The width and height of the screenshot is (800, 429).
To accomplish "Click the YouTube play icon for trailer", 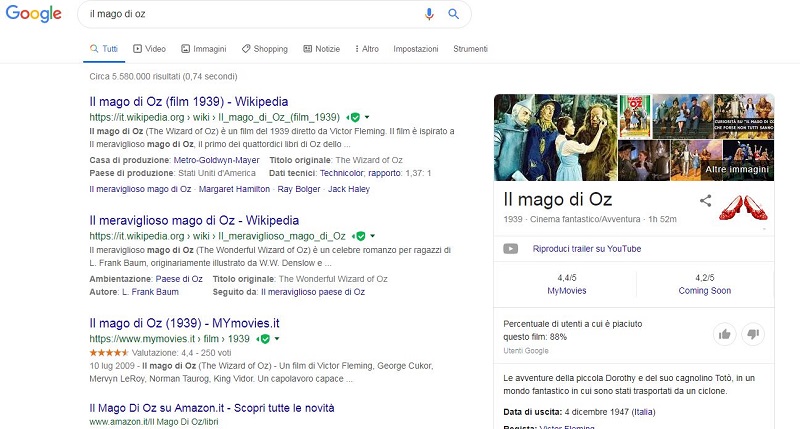I will coord(510,248).
